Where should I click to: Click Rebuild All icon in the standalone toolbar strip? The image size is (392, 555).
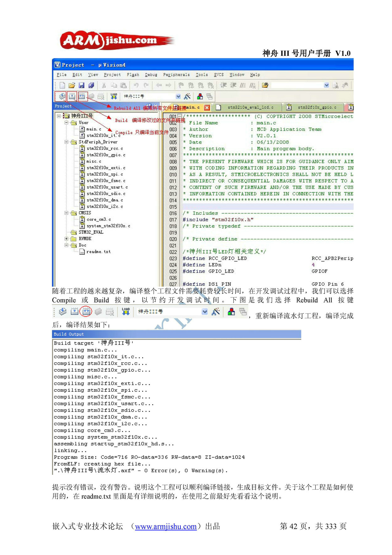[86, 312]
